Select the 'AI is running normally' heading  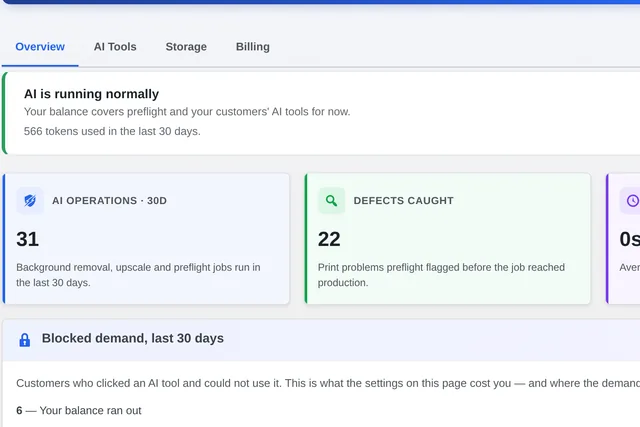91,94
